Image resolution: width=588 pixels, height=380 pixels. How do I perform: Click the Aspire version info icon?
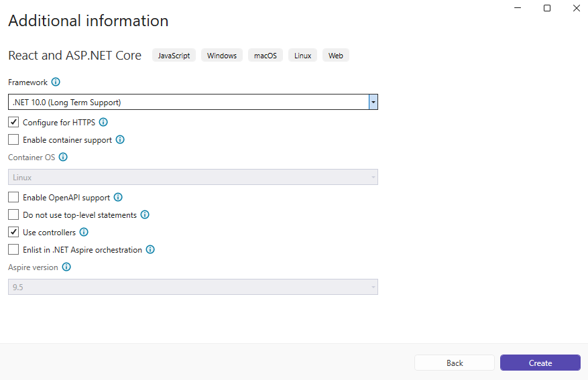(66, 267)
